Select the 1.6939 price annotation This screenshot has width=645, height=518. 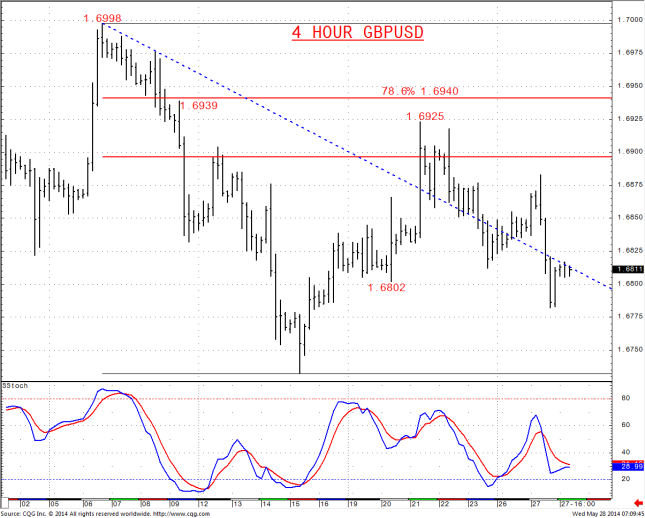pyautogui.click(x=199, y=106)
